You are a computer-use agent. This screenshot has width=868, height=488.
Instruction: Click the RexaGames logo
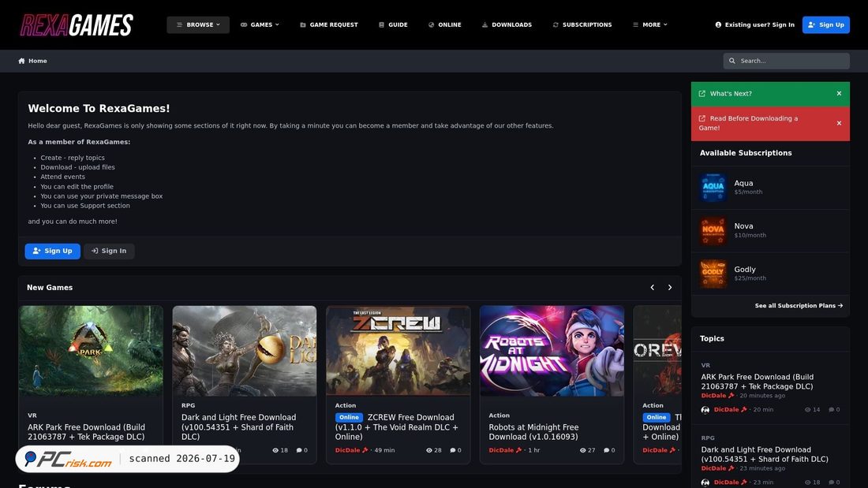(x=77, y=25)
